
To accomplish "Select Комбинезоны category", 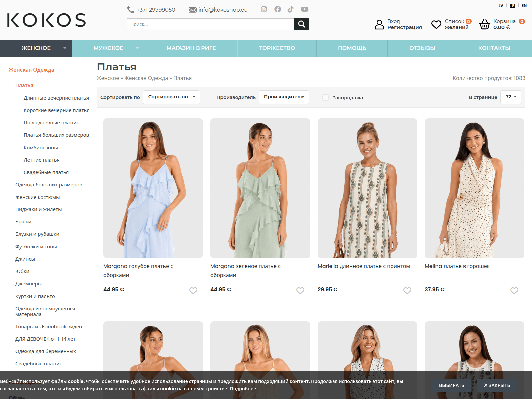I will pyautogui.click(x=41, y=148).
